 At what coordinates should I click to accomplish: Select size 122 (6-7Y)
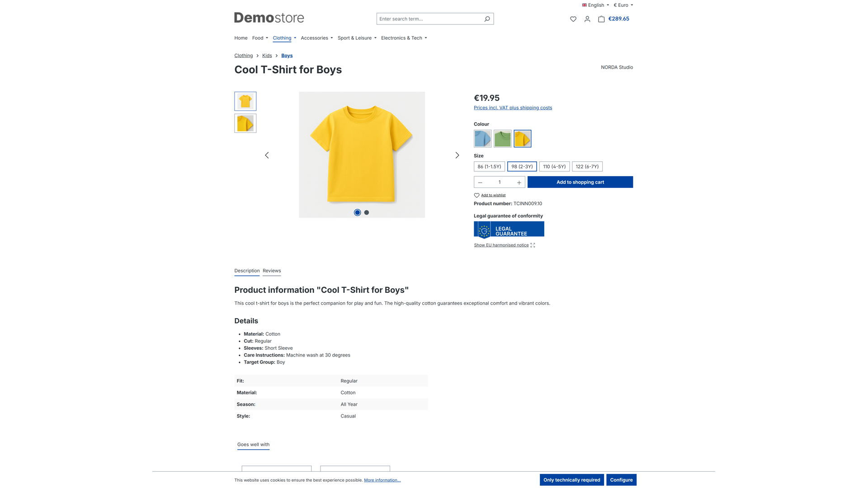click(x=587, y=166)
